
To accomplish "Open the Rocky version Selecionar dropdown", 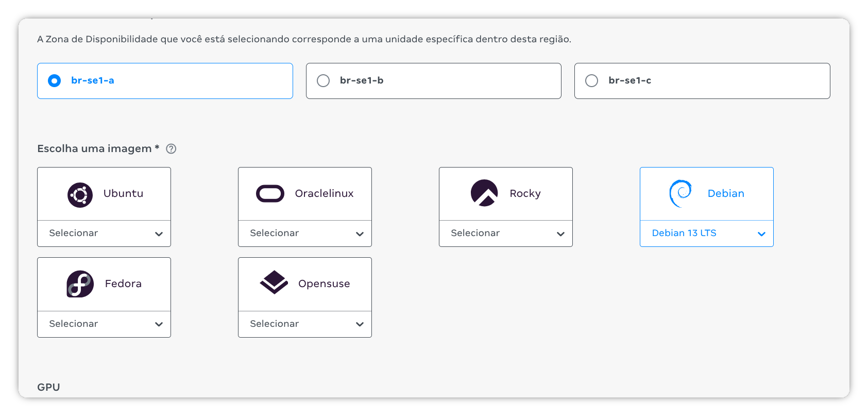I will click(x=506, y=234).
